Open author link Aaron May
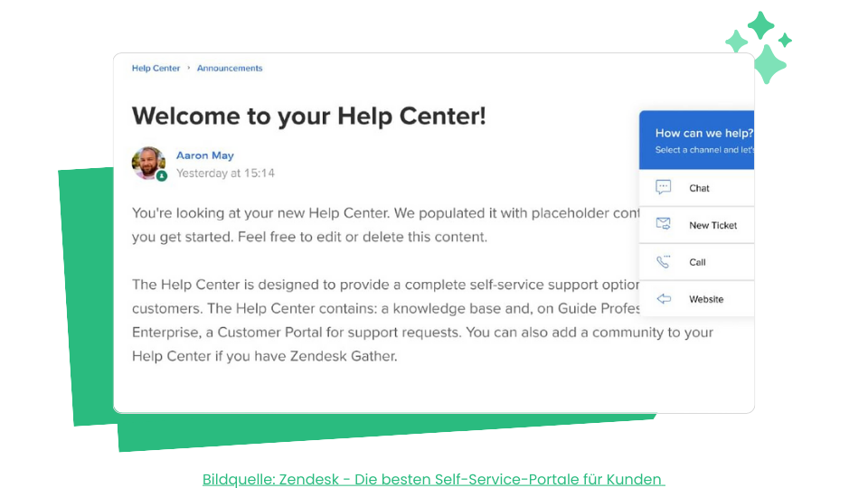This screenshot has width=868, height=488. coord(205,155)
